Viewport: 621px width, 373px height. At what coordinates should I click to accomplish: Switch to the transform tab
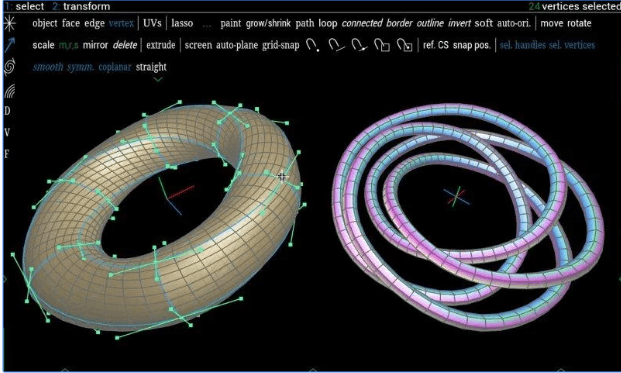82,6
